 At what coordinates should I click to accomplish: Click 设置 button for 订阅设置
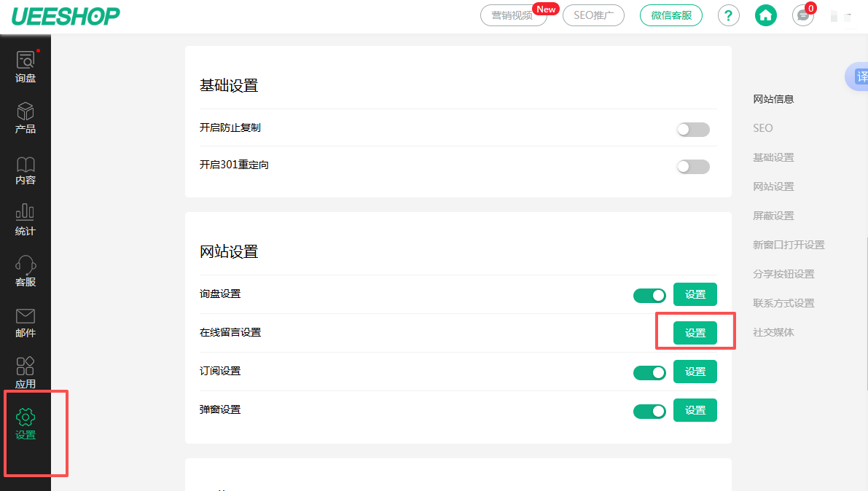coord(695,372)
